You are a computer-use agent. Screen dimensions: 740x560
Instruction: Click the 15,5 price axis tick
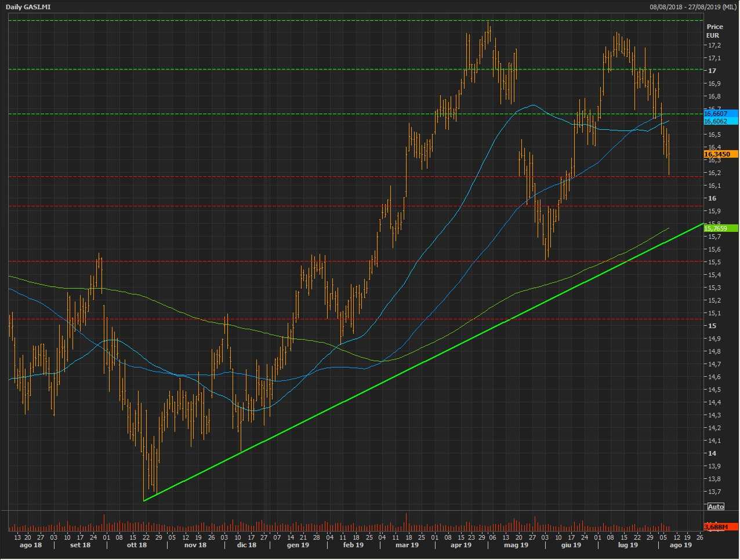coord(714,262)
